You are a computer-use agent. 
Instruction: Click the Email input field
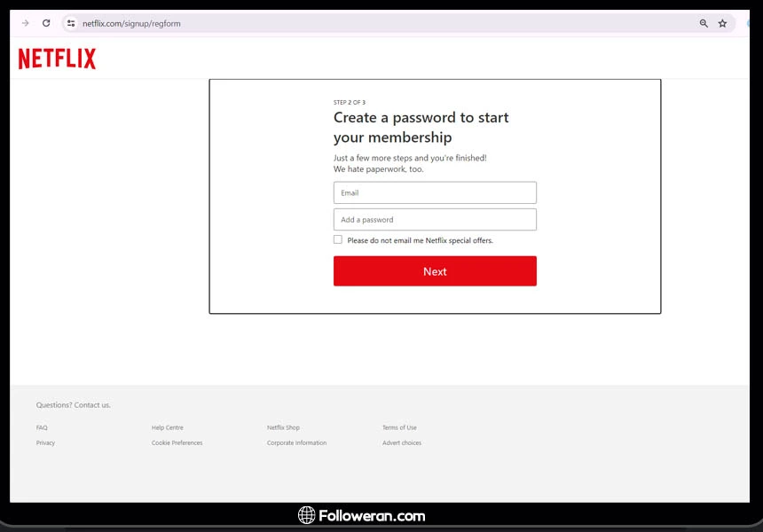click(x=435, y=192)
